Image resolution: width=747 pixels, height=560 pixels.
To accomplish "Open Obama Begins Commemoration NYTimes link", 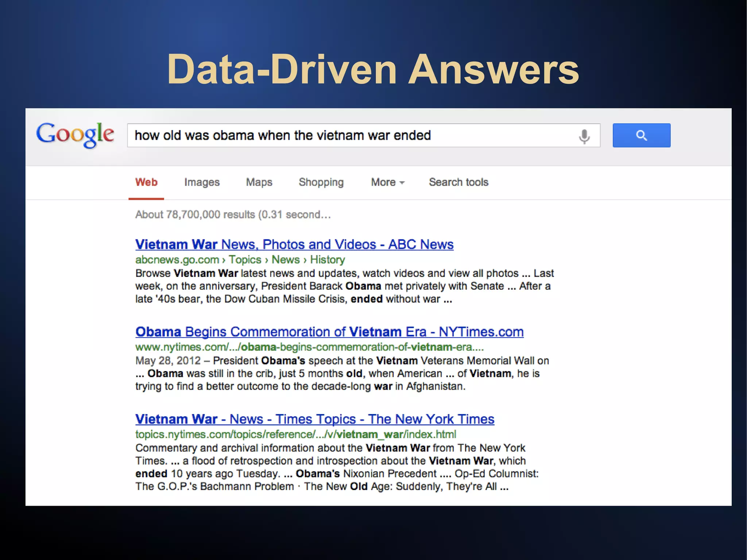I will 329,332.
